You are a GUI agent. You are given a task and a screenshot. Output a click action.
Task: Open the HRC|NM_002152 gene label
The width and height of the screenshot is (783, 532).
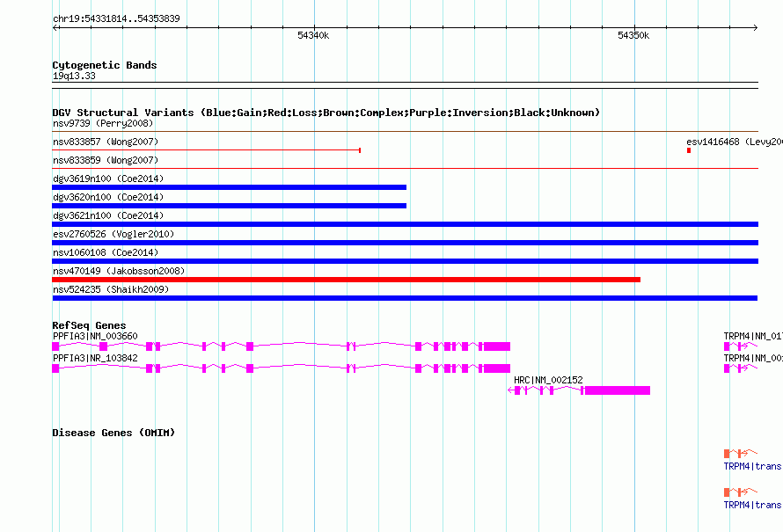548,380
